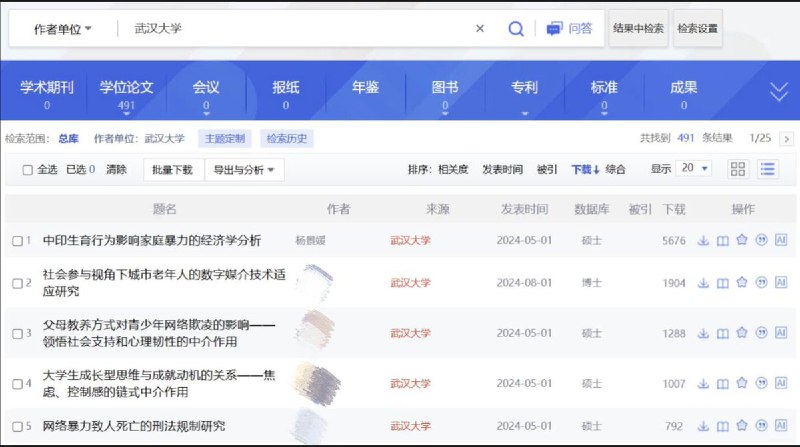
Task: Favorite the 父母教养方式 thesis
Action: [x=742, y=333]
